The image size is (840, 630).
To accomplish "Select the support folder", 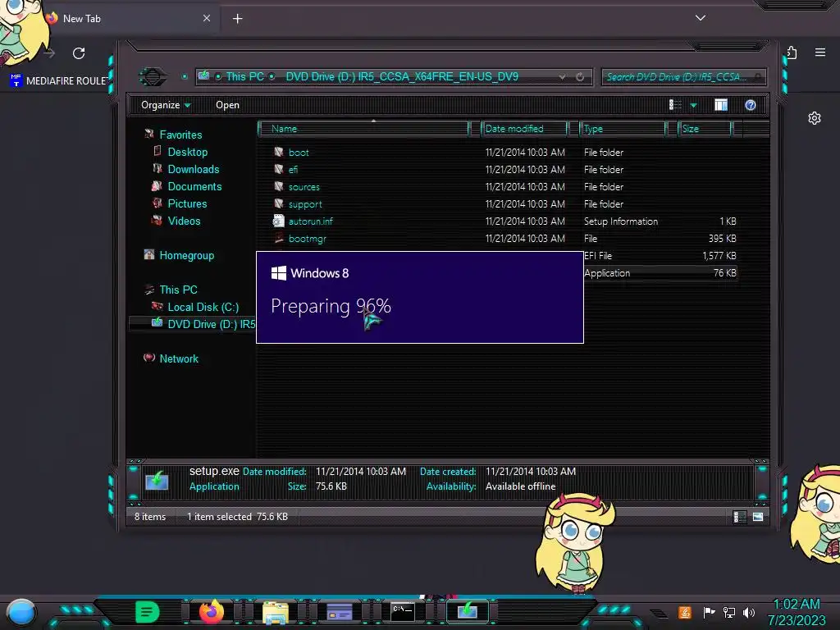I will pos(305,204).
